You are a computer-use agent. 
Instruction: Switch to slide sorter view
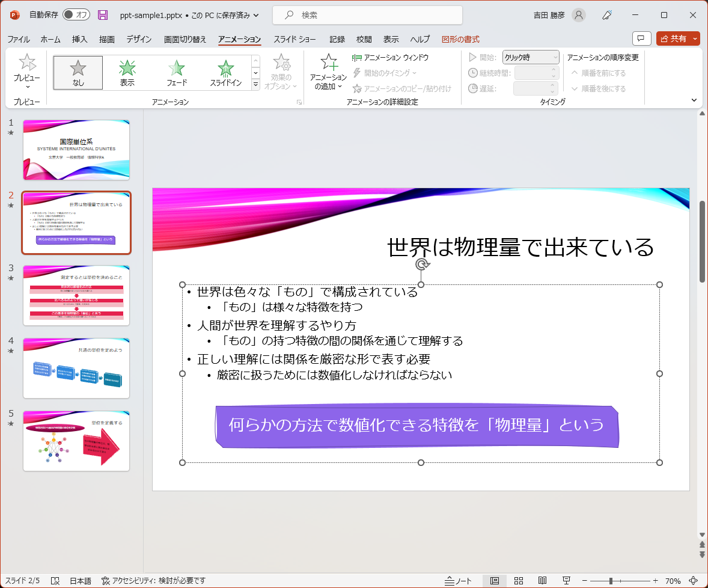click(518, 581)
